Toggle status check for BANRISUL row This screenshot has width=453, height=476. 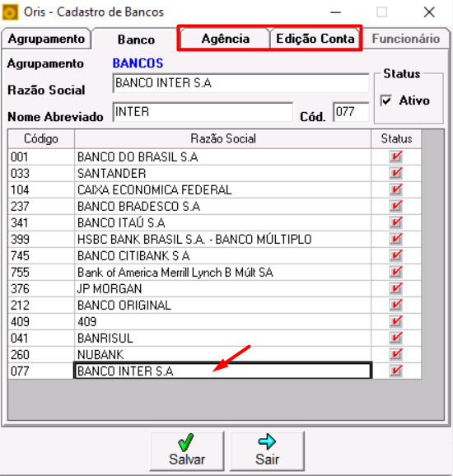(x=395, y=338)
